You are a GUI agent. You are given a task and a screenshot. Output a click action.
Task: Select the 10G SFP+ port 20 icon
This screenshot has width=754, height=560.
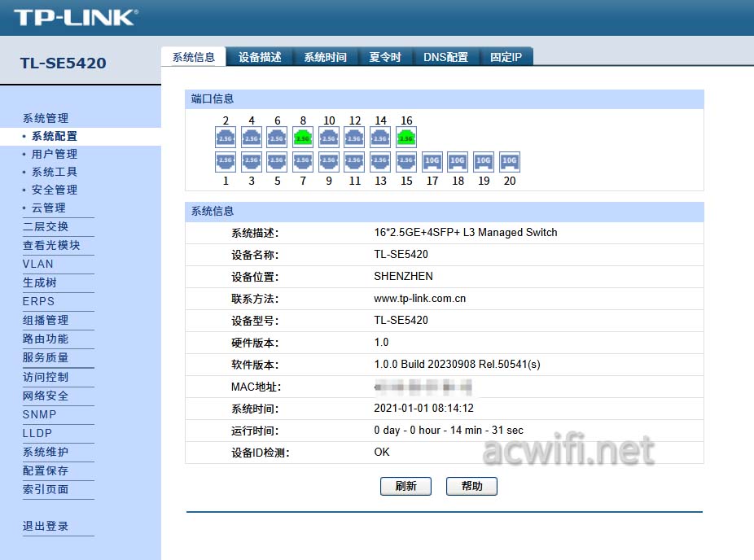click(x=510, y=161)
